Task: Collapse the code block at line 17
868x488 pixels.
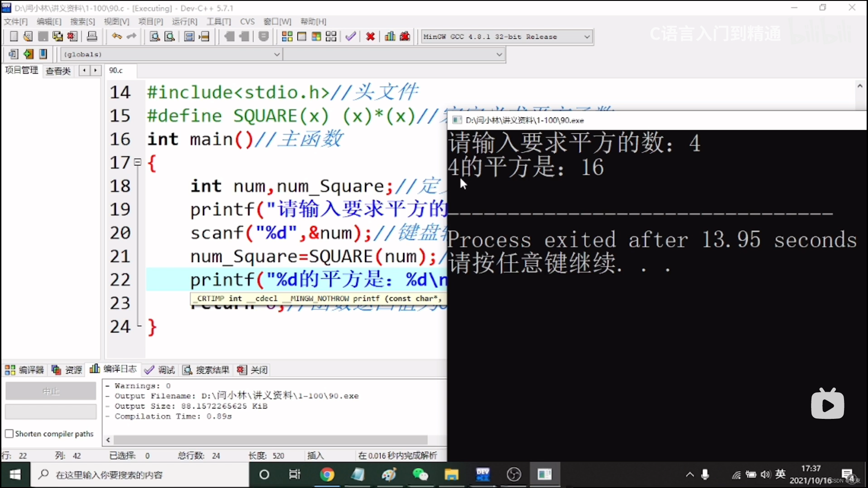Action: (137, 162)
